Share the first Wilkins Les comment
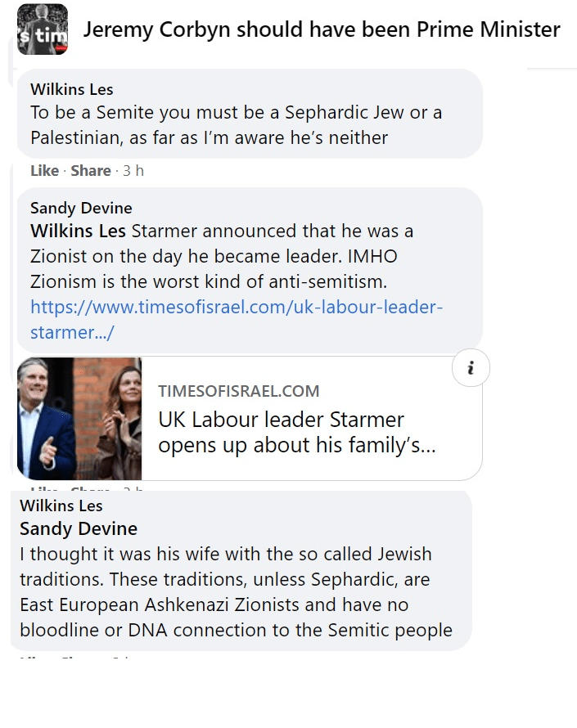 [x=90, y=171]
